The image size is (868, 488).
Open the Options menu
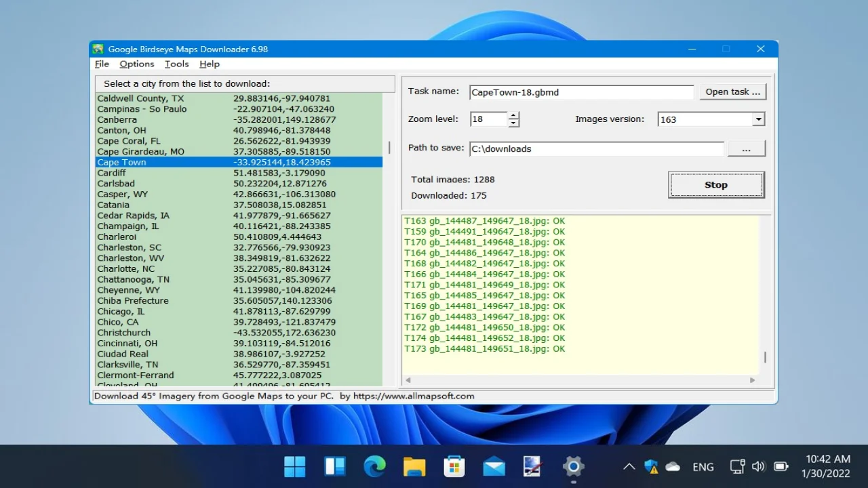(137, 64)
